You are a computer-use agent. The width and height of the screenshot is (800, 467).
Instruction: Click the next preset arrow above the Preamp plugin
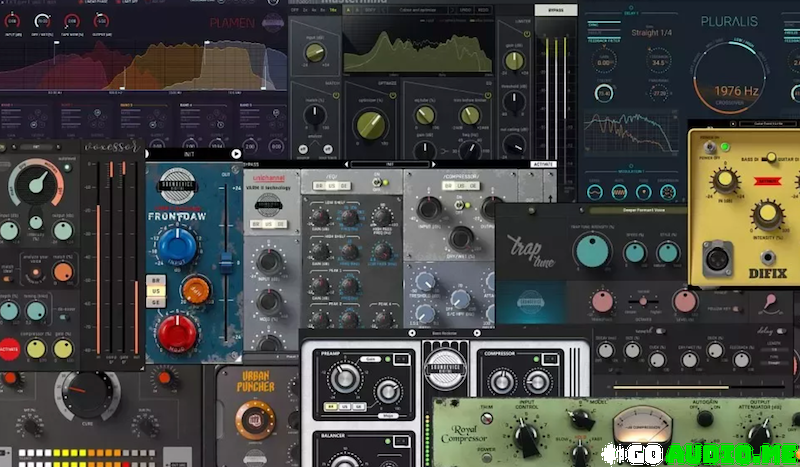[x=477, y=333]
